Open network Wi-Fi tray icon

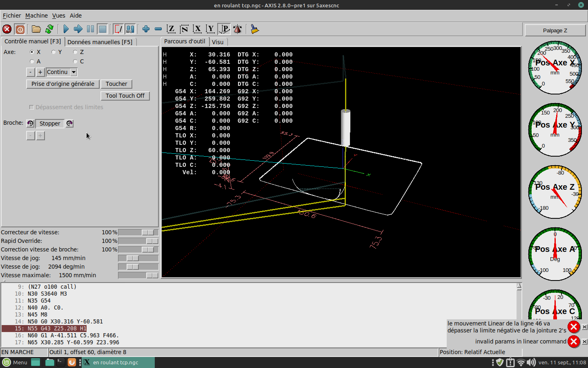[521, 362]
